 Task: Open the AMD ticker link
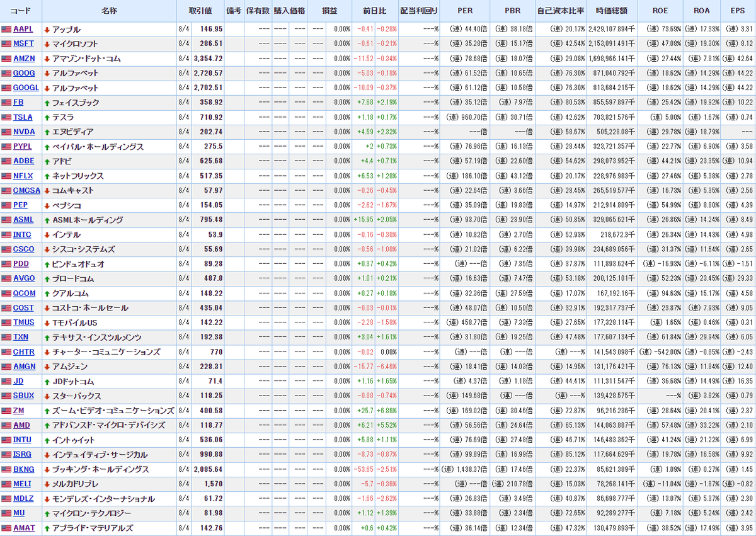(21, 425)
